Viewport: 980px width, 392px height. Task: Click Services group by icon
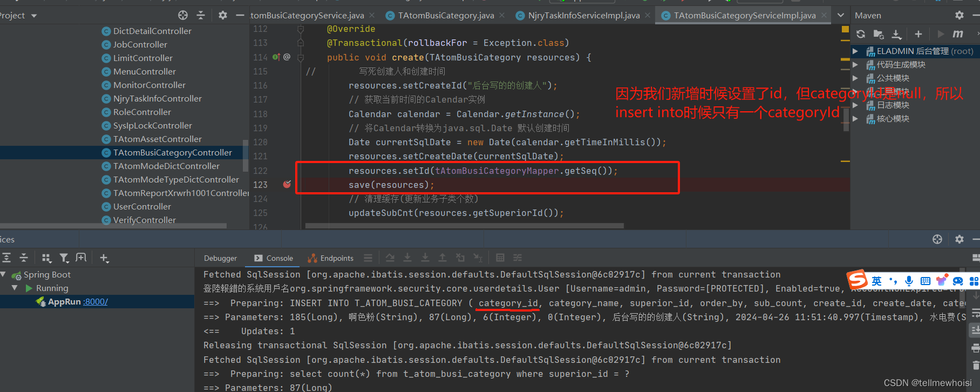coord(46,258)
